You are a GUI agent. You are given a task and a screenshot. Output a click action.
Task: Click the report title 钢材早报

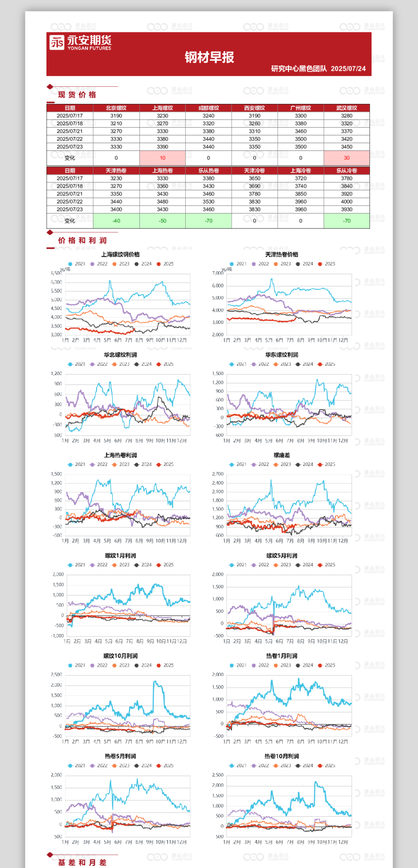tap(210, 57)
